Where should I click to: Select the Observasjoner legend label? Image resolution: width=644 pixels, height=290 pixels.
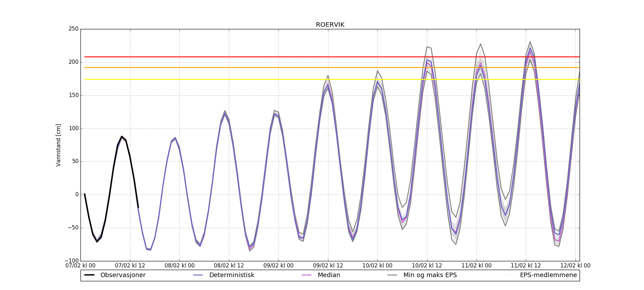pos(123,275)
